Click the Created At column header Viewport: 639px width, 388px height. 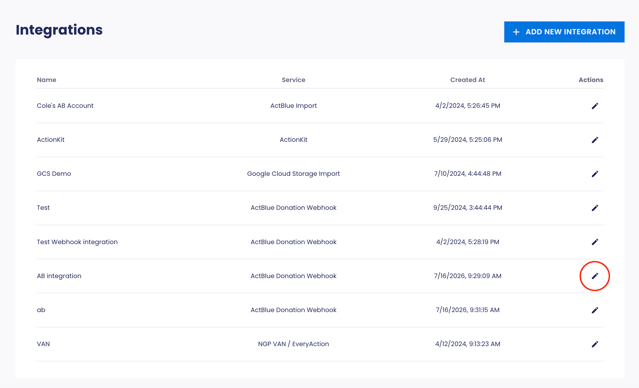click(467, 80)
